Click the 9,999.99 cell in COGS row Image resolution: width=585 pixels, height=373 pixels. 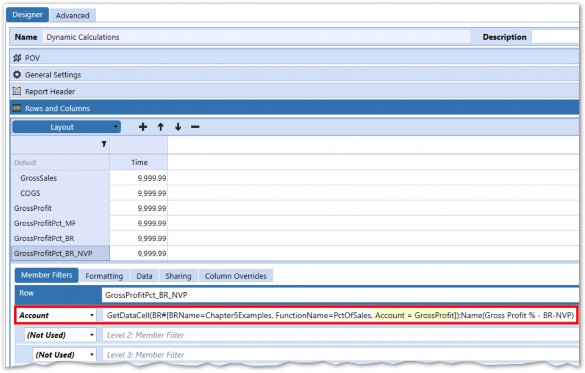click(x=139, y=193)
